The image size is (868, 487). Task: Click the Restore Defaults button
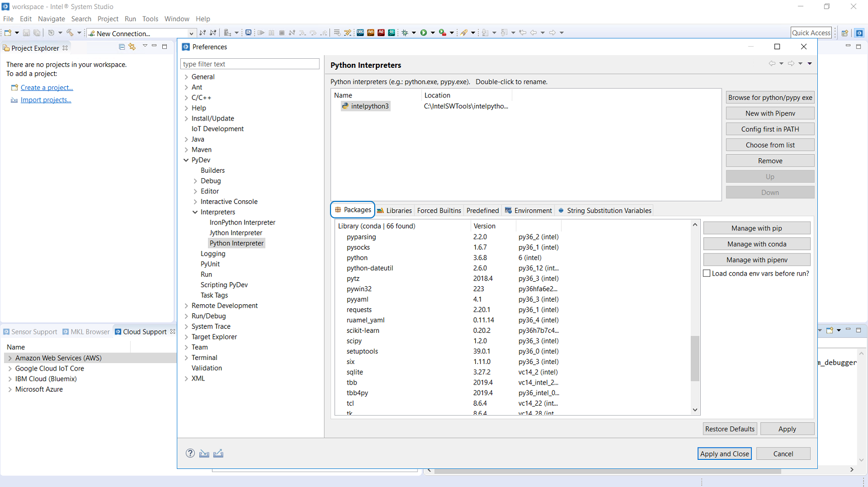click(x=729, y=429)
